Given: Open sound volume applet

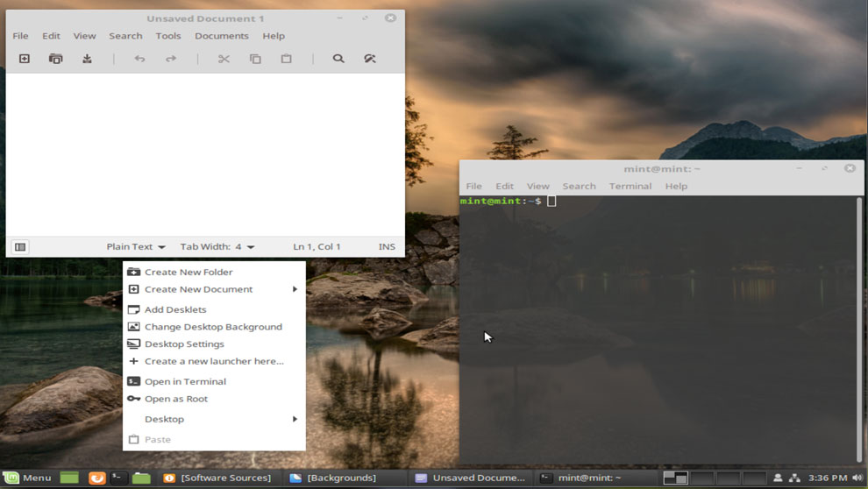Looking at the screenshot, I should [x=858, y=478].
